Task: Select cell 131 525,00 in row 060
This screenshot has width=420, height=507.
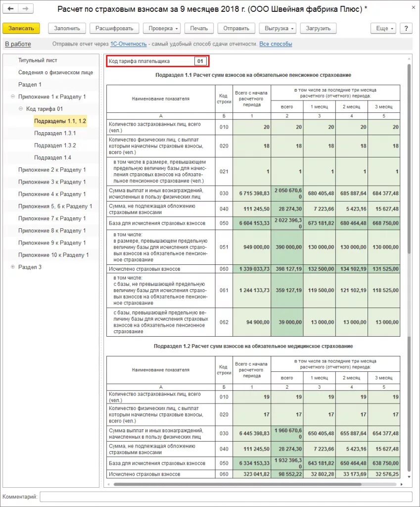Action: point(384,269)
